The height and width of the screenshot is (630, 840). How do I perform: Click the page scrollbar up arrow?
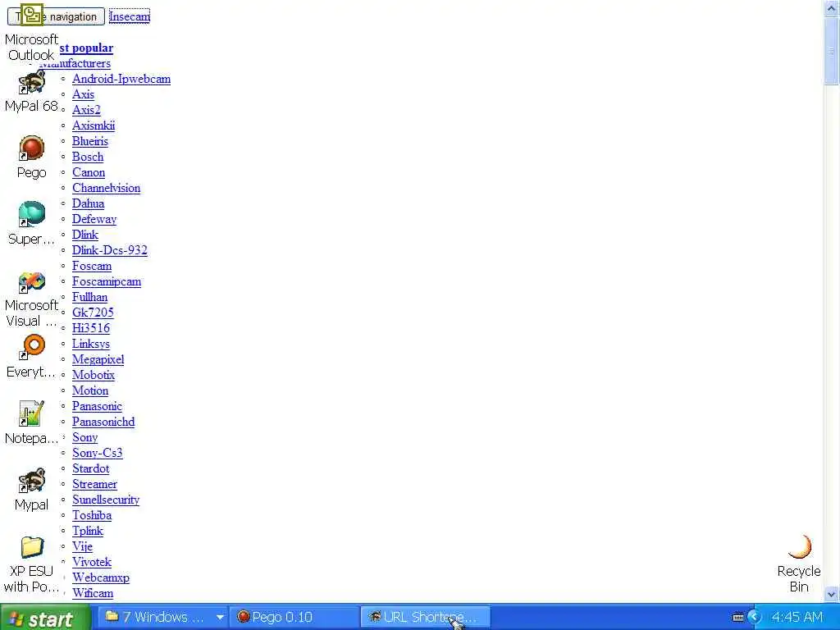pos(832,7)
